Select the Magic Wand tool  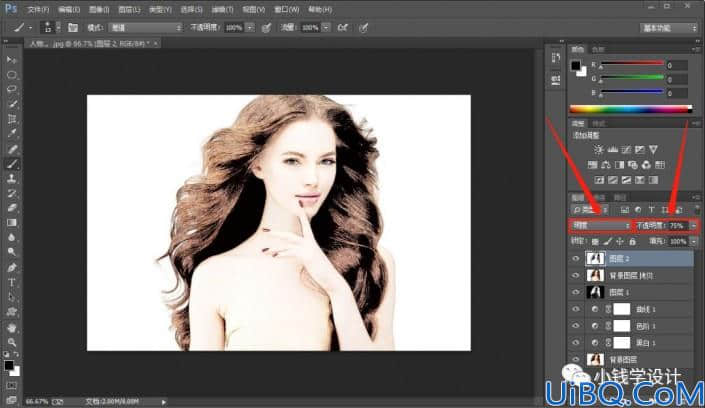point(12,104)
